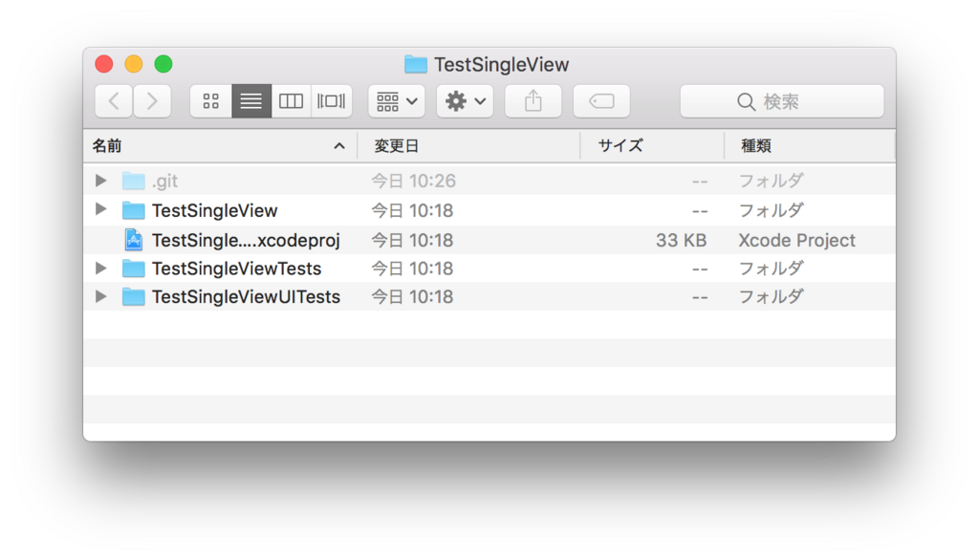This screenshot has width=979, height=560.
Task: Zoom the window with the green button
Action: (x=163, y=64)
